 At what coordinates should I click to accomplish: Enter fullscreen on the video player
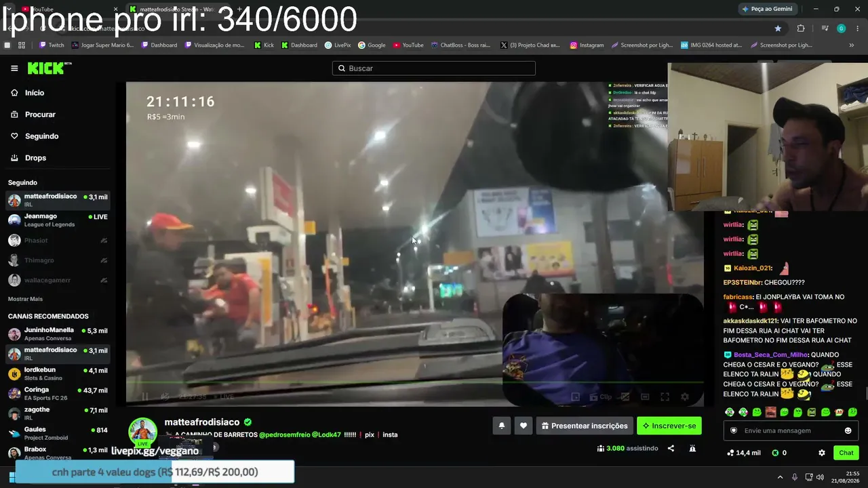(x=665, y=397)
